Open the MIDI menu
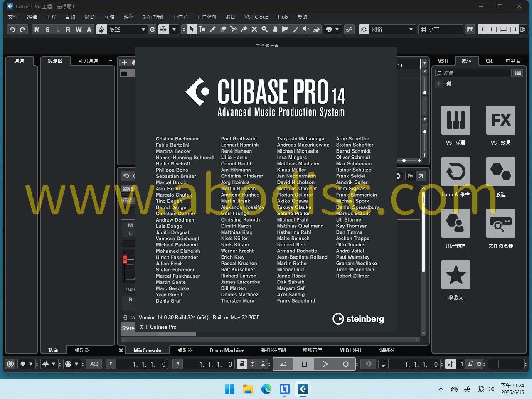Image resolution: width=532 pixels, height=399 pixels. coord(90,17)
